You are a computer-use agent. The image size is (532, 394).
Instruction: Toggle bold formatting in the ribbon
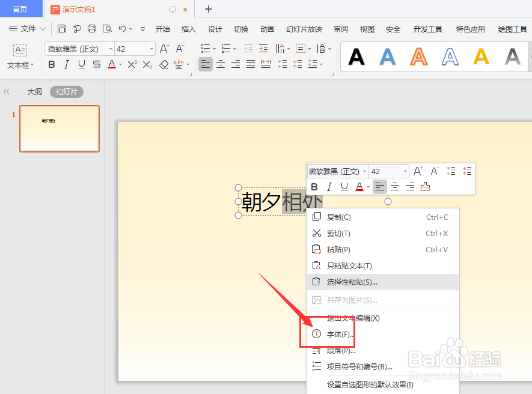pos(51,65)
